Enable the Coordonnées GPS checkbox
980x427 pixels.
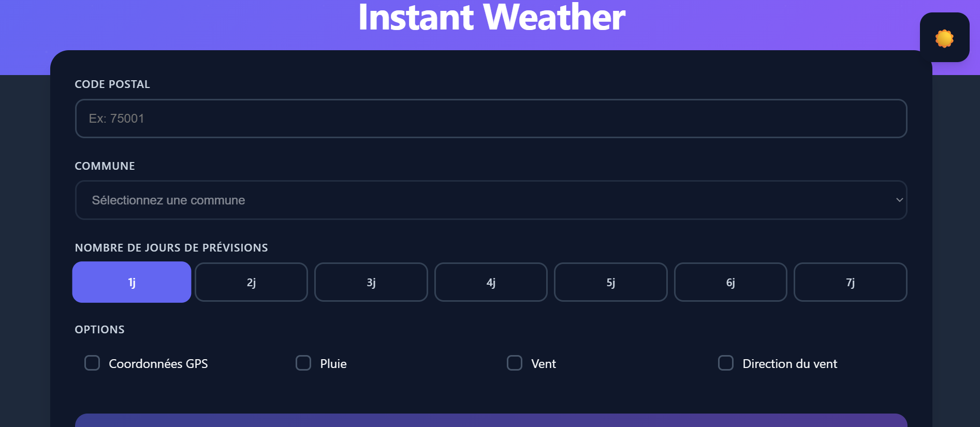92,363
